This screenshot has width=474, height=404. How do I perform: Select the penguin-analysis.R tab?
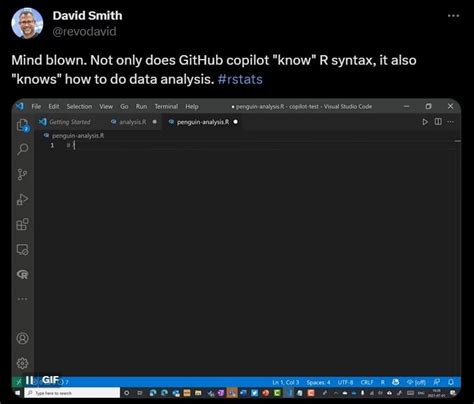203,122
